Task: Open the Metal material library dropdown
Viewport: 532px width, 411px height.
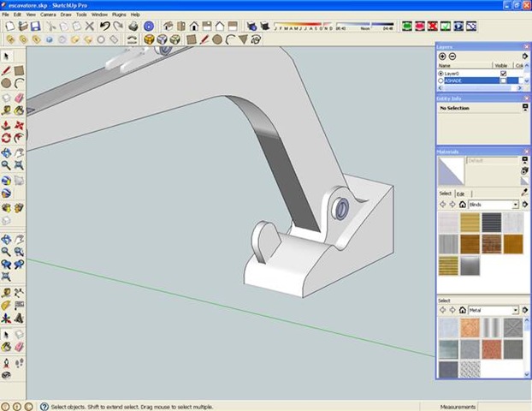Action: (x=516, y=309)
